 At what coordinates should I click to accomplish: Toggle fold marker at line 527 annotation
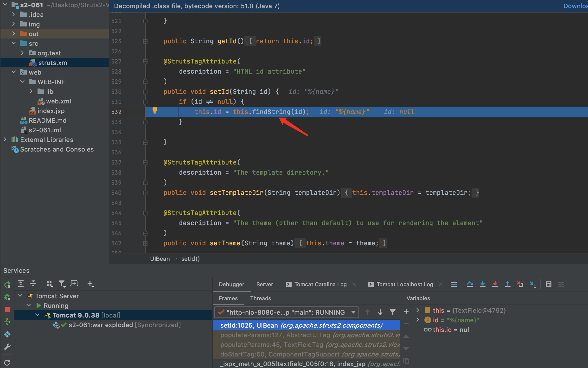[145, 61]
